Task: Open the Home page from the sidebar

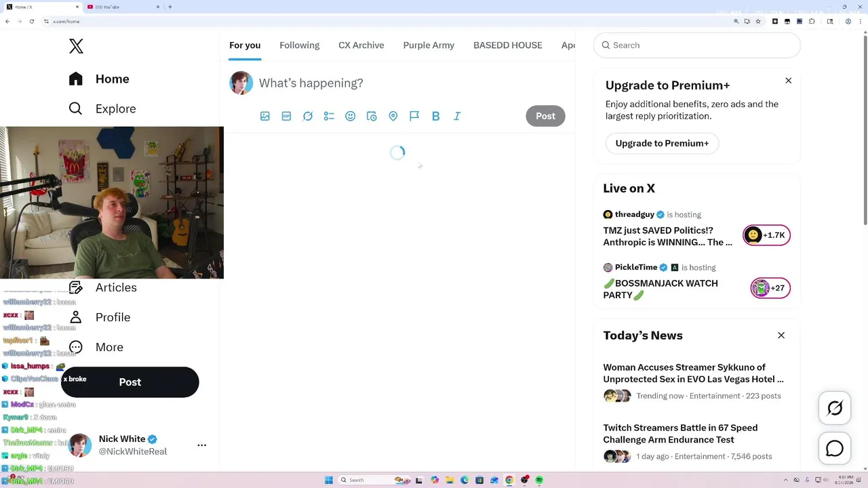Action: tap(99, 79)
